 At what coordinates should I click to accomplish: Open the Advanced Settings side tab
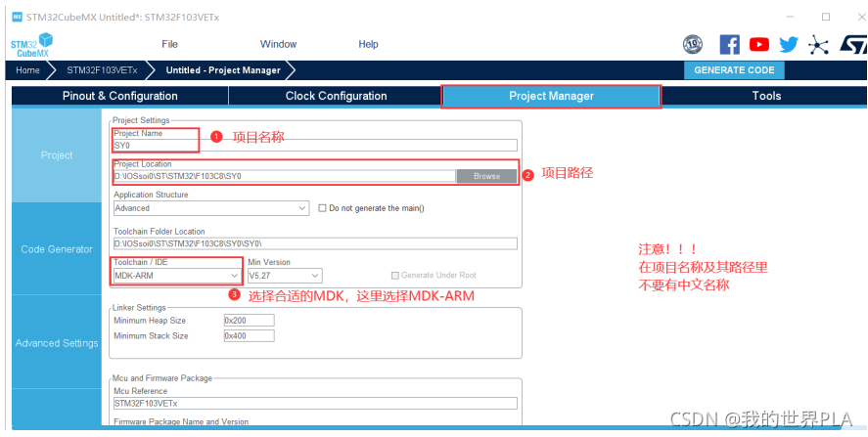[x=57, y=343]
